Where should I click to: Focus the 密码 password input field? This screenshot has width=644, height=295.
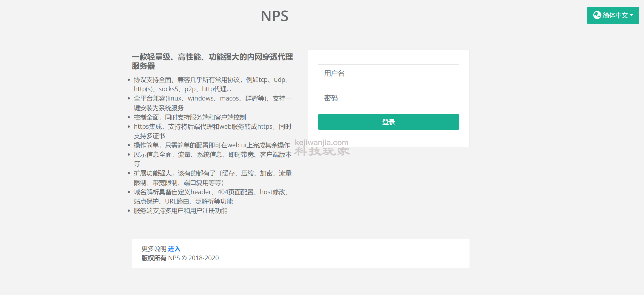click(388, 98)
